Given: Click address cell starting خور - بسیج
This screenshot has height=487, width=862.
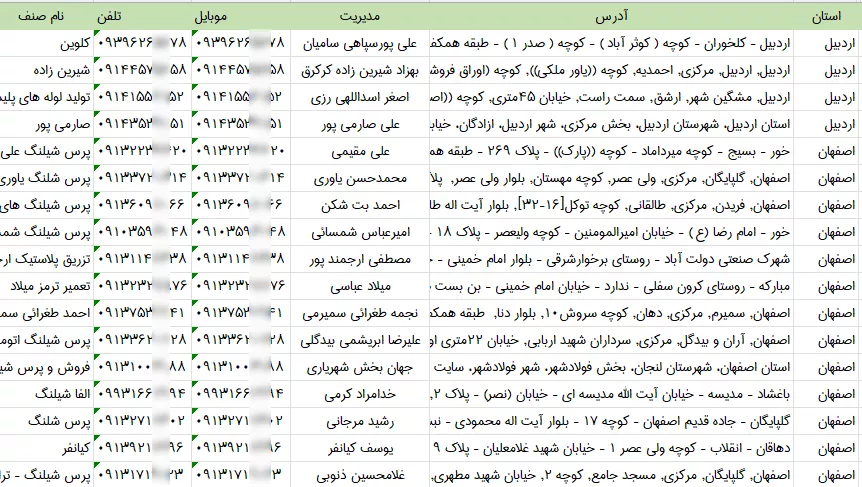Looking at the screenshot, I should (612, 151).
